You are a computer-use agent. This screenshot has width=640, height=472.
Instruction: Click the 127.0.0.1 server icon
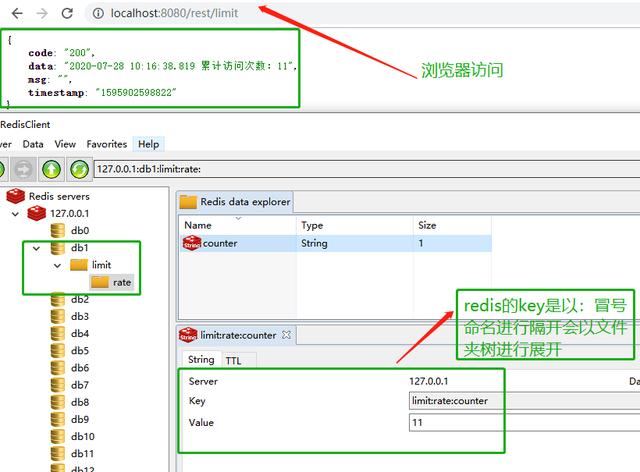click(36, 213)
